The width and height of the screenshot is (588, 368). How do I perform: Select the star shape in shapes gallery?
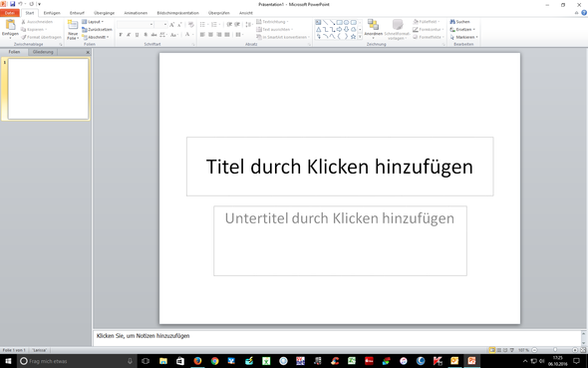pyautogui.click(x=353, y=36)
